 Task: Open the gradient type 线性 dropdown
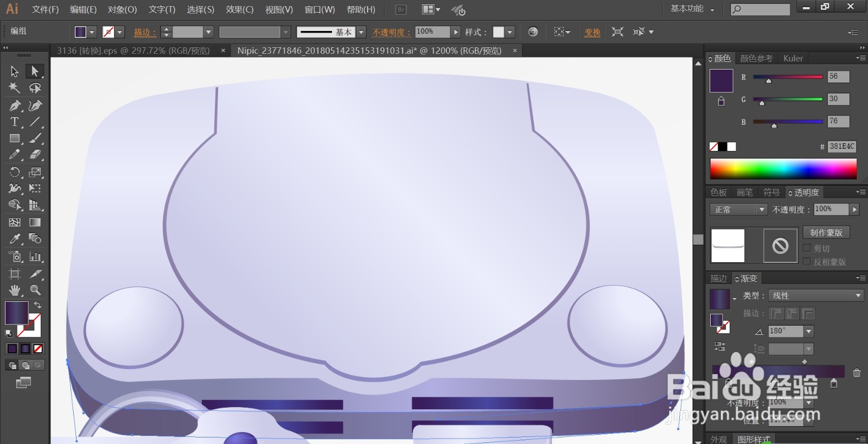[815, 295]
